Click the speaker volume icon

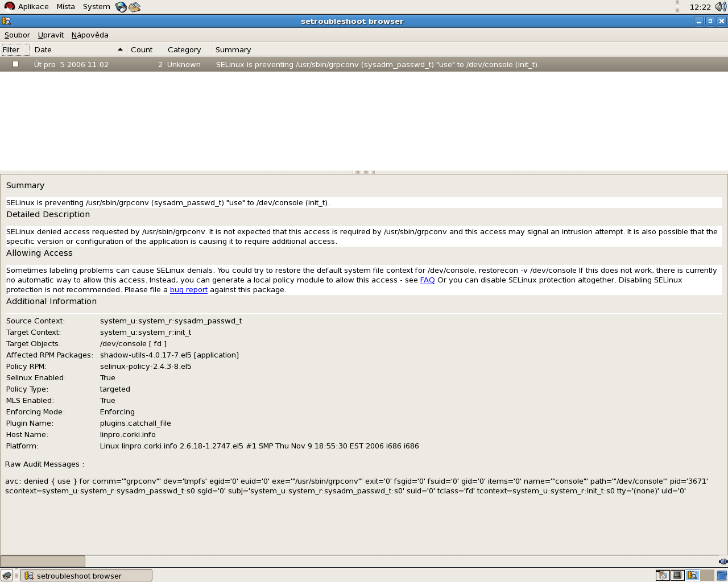(721, 6)
